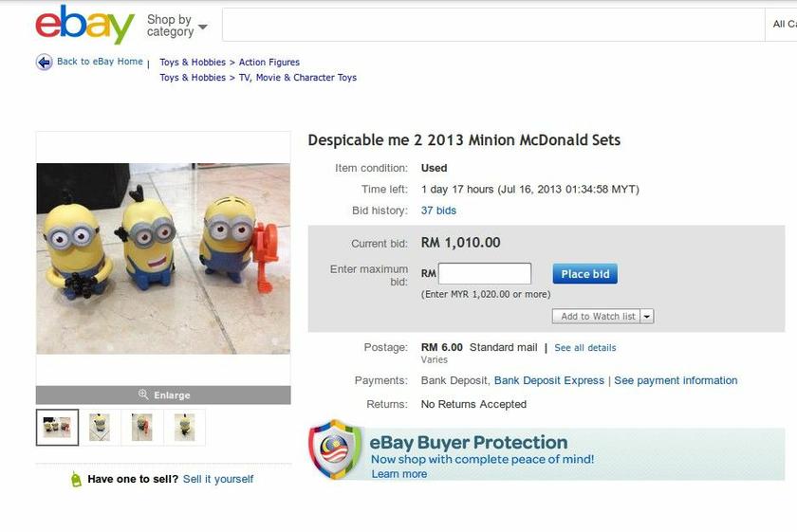Select the thumbnail with orange toy minion
797x532 pixels.
tap(142, 428)
